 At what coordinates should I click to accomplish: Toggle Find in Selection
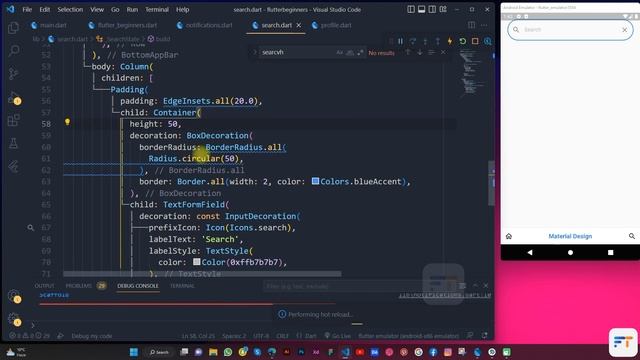tap(431, 52)
